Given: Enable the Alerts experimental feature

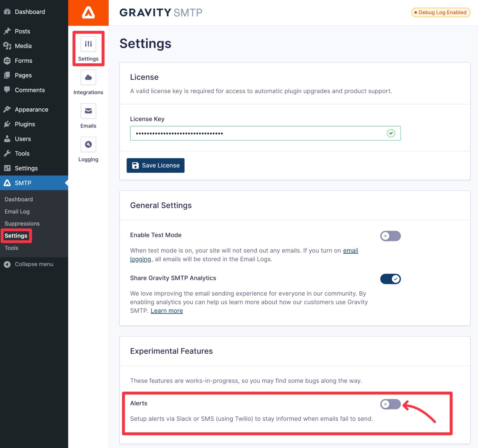Looking at the screenshot, I should point(390,404).
